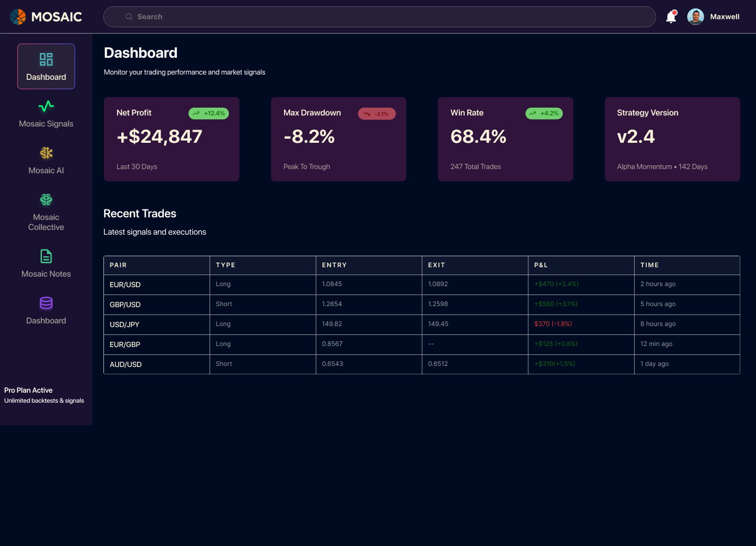Click the Strategy Version v2.4 card
Screen dimensions: 756x546
point(672,139)
